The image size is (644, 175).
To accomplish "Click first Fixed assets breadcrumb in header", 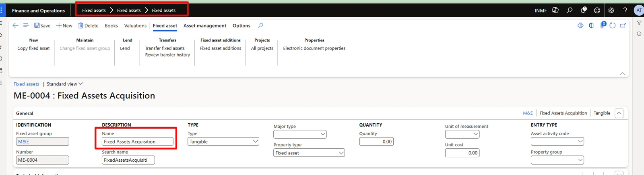I will tap(94, 10).
